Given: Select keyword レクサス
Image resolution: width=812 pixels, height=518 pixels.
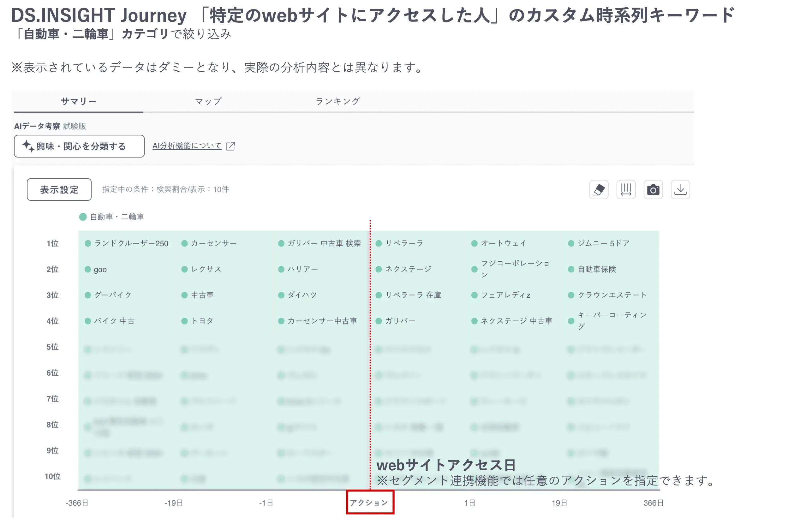Looking at the screenshot, I should coord(206,269).
